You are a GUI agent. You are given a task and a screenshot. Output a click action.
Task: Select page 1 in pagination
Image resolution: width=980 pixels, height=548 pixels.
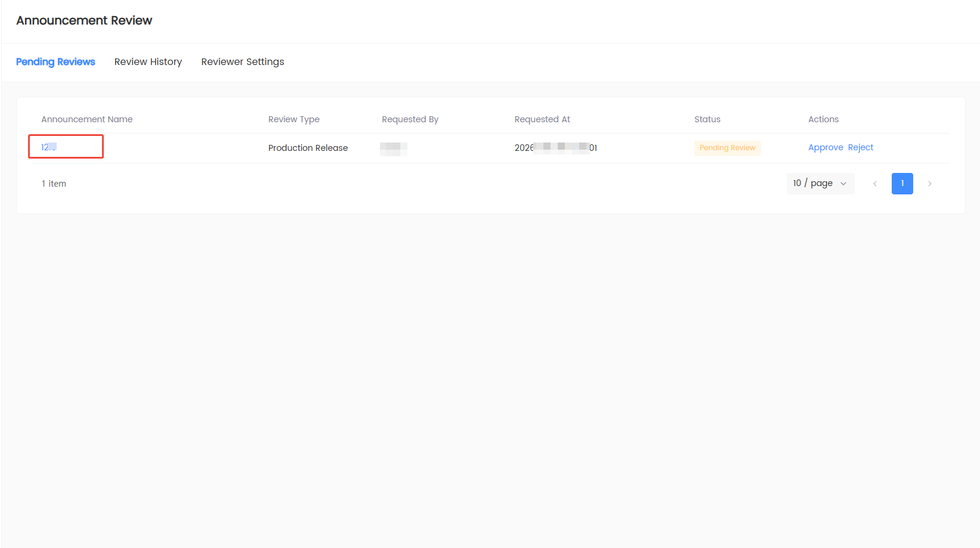coord(902,184)
